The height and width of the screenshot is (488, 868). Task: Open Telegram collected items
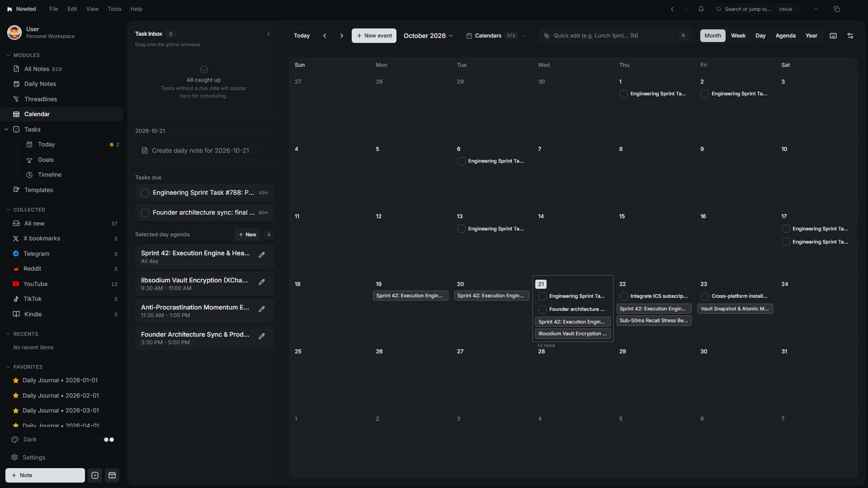(61, 253)
